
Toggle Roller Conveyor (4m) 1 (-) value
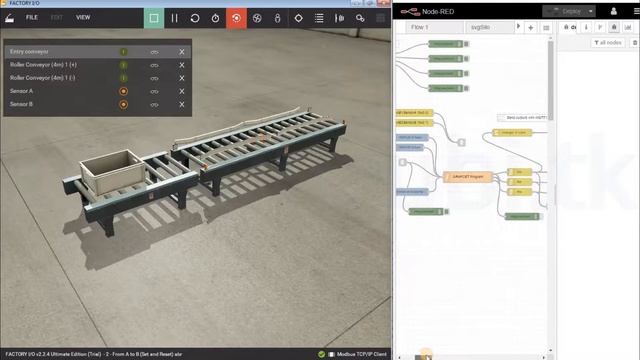[123, 78]
